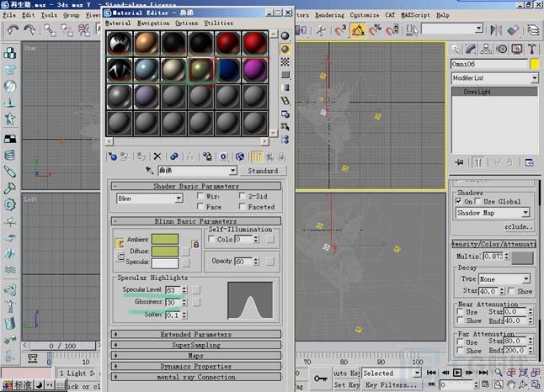
Task: Open the Rendering menu
Action: (329, 15)
